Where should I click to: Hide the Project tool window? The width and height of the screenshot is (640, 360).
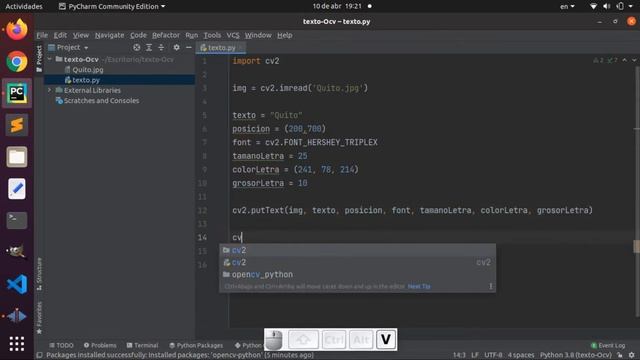(x=189, y=48)
